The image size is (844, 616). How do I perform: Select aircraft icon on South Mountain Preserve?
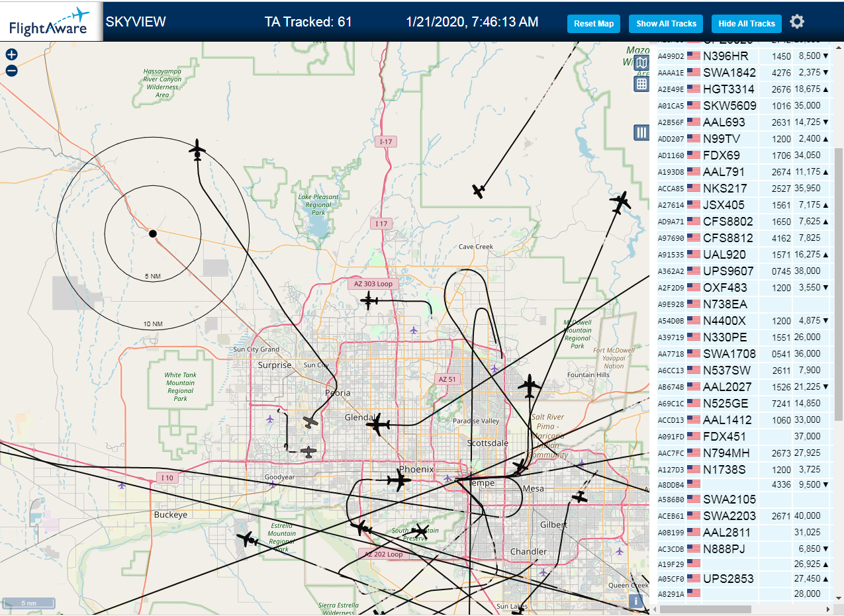pyautogui.click(x=420, y=531)
